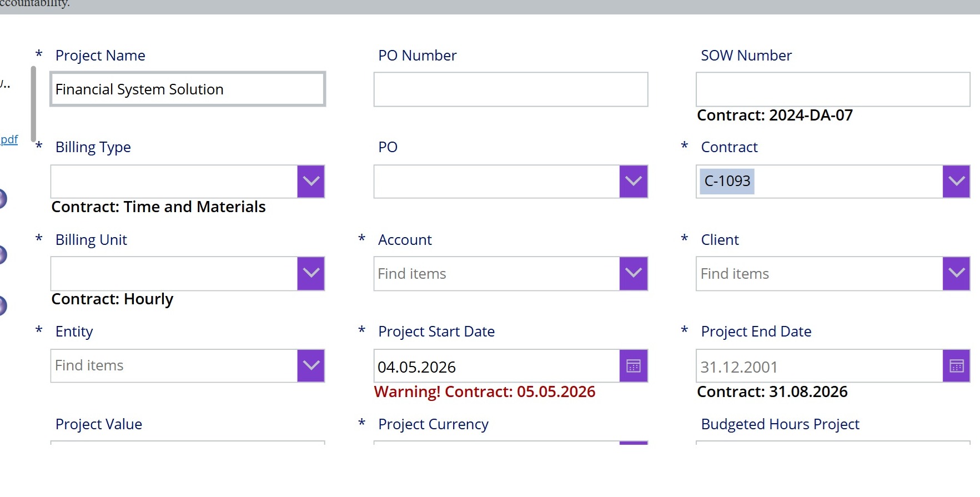Expand the Billing Type dropdown

point(311,181)
